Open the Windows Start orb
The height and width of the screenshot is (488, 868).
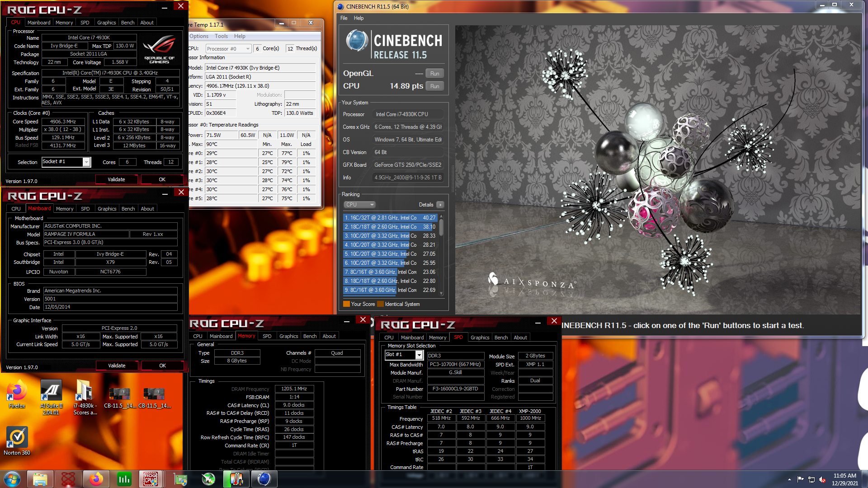click(x=12, y=479)
